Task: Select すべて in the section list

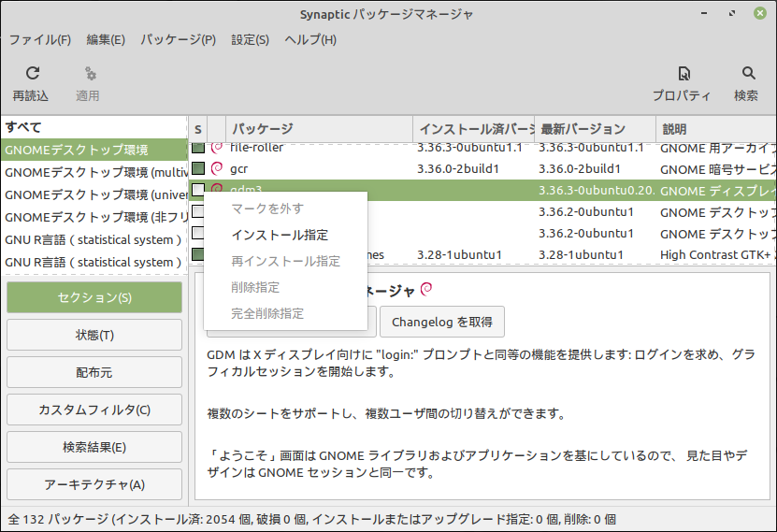Action: pos(94,127)
